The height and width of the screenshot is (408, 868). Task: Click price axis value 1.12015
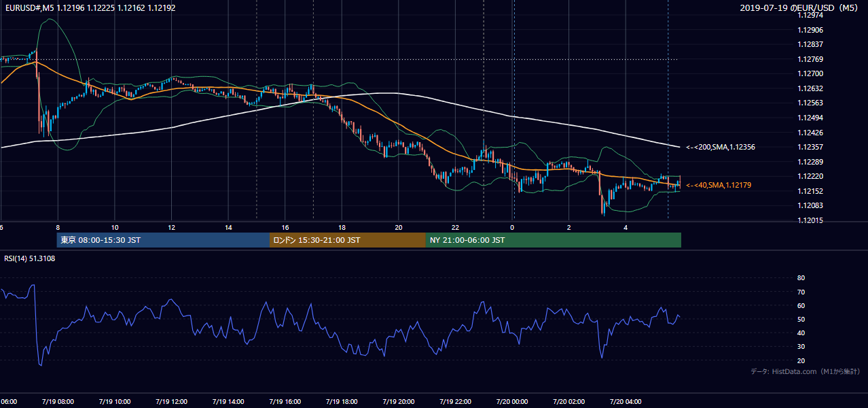tap(810, 220)
